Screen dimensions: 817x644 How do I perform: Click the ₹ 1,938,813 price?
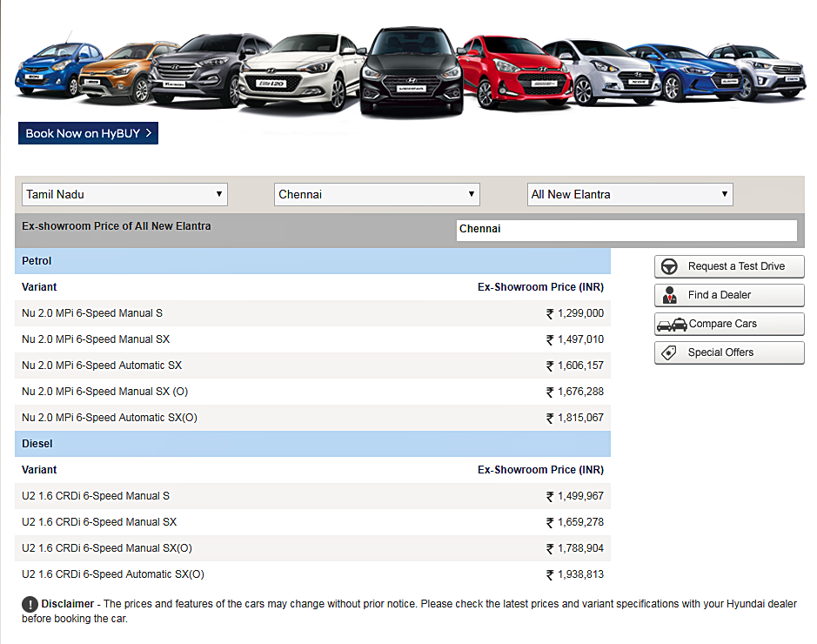point(575,574)
